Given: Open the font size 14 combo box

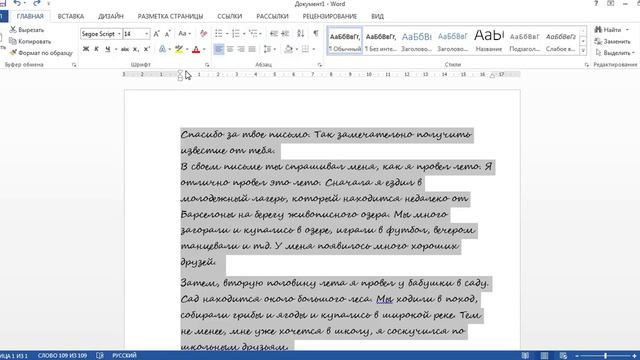Looking at the screenshot, I should click(x=136, y=34).
